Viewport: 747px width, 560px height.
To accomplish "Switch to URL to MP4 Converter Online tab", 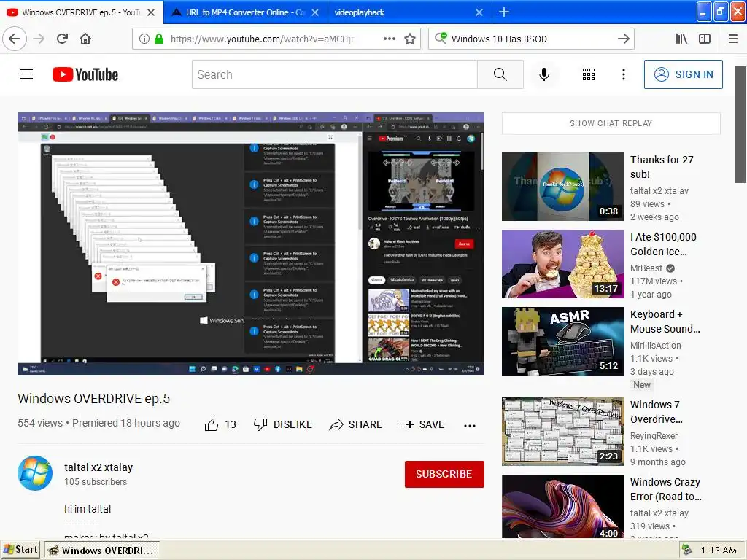I will (x=245, y=12).
